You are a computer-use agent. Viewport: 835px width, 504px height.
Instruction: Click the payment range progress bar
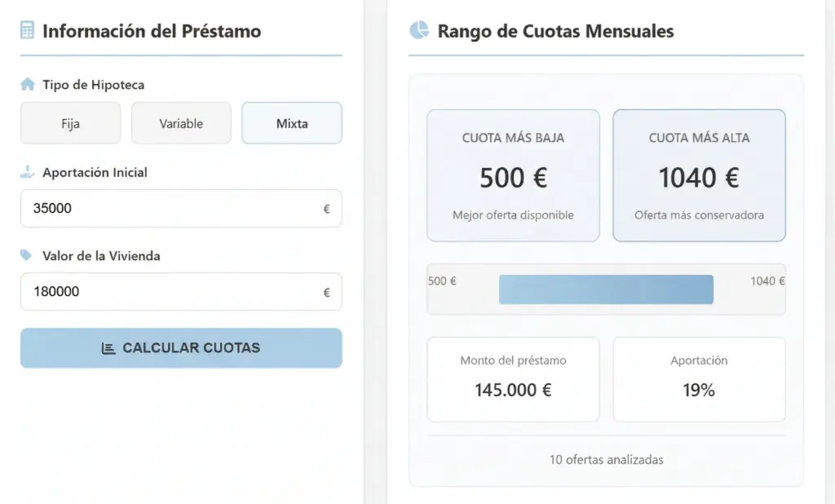[x=606, y=289]
